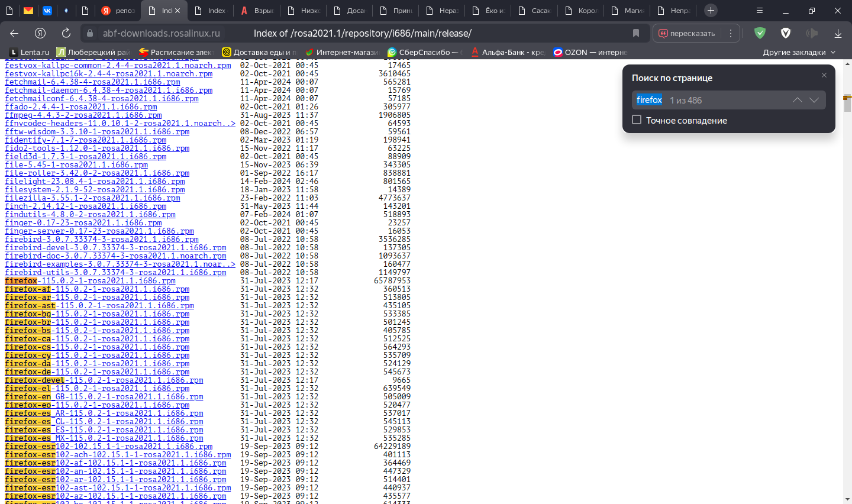
Task: Click the back navigation arrow
Action: [x=14, y=33]
